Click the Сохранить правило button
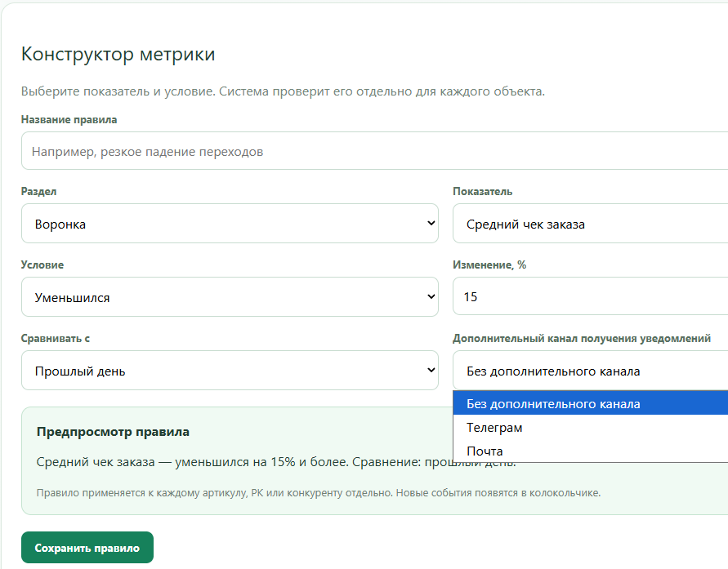The width and height of the screenshot is (728, 569). pos(87,548)
